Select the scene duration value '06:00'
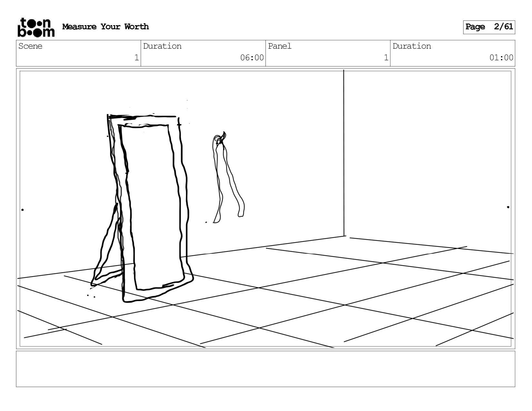Image resolution: width=532 pixels, height=411 pixels. pos(252,58)
